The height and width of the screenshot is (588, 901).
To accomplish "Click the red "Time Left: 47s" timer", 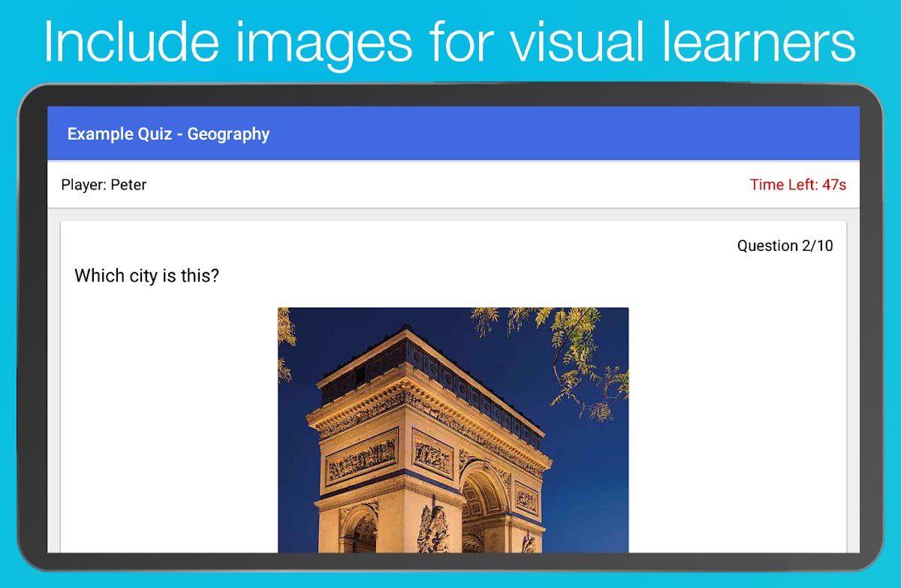I will click(x=797, y=185).
